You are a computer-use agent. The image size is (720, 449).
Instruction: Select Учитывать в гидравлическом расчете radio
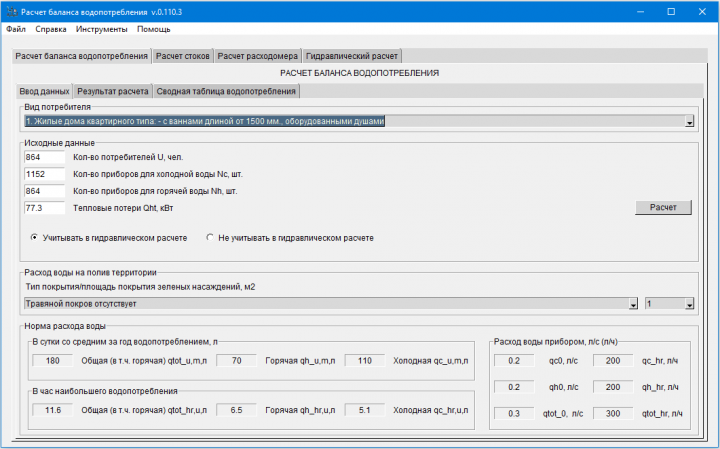click(34, 238)
